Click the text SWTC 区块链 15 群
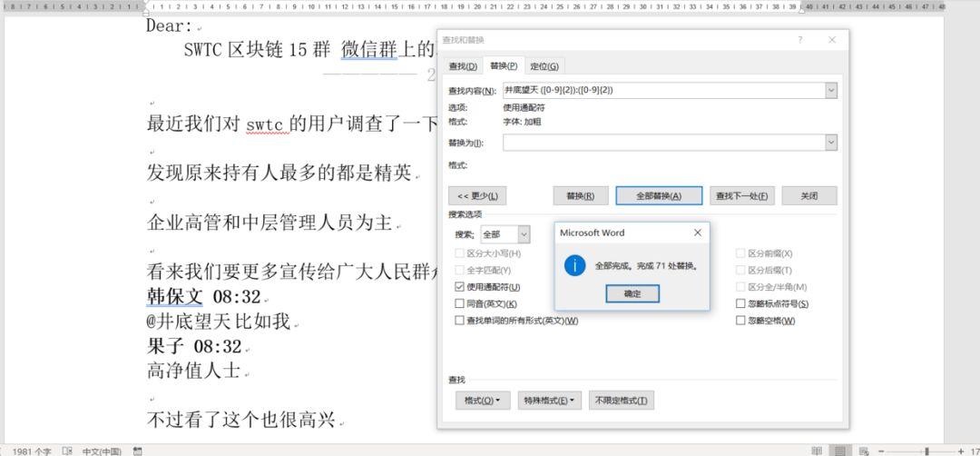Image resolution: width=980 pixels, height=456 pixels. (258, 50)
